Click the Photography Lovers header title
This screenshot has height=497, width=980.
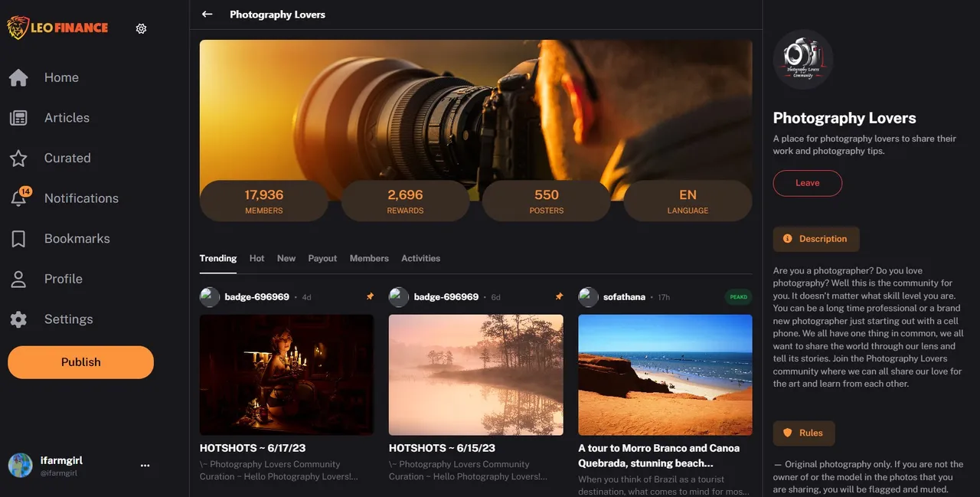pyautogui.click(x=277, y=15)
